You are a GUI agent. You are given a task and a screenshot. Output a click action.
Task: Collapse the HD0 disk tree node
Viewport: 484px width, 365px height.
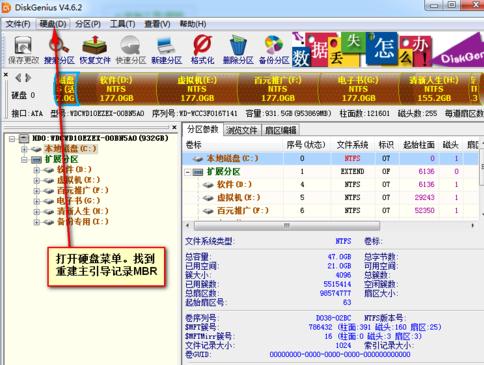[x=12, y=139]
